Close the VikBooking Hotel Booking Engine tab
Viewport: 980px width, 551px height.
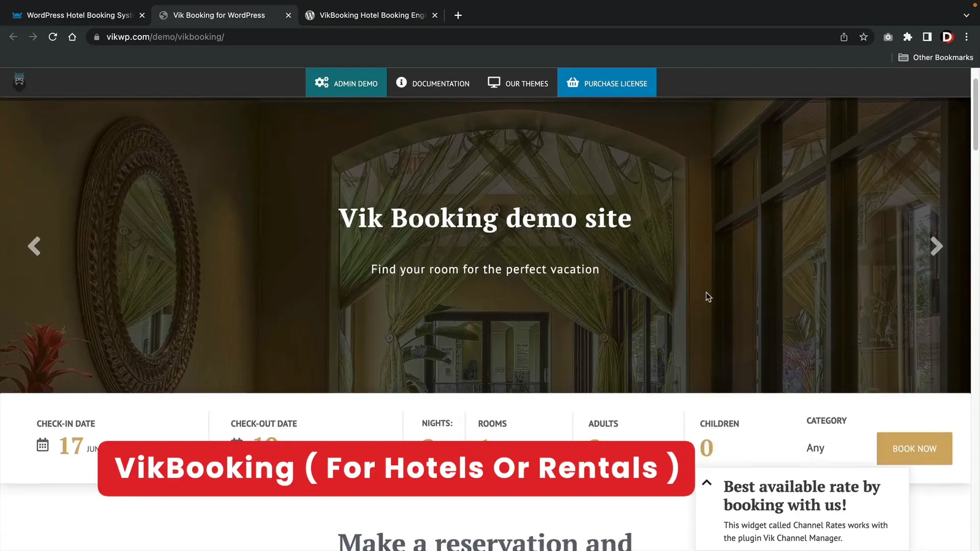pyautogui.click(x=435, y=15)
